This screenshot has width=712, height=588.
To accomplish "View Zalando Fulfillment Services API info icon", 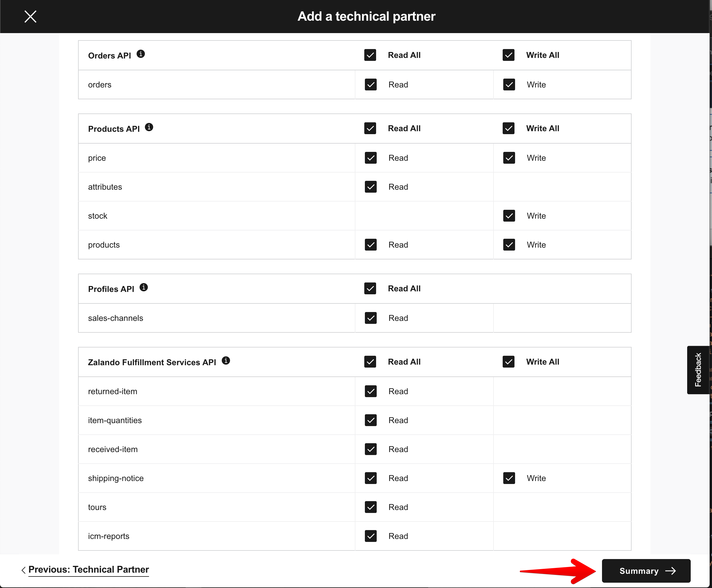I will (226, 360).
